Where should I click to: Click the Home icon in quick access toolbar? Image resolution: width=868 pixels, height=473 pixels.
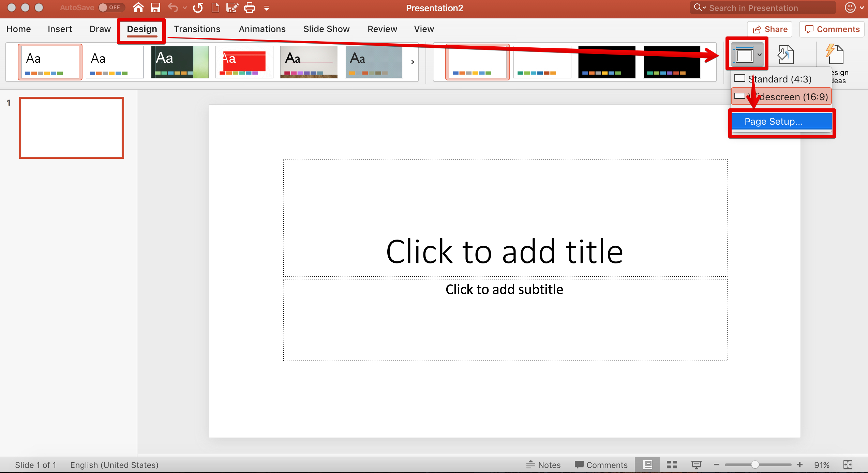pyautogui.click(x=138, y=7)
